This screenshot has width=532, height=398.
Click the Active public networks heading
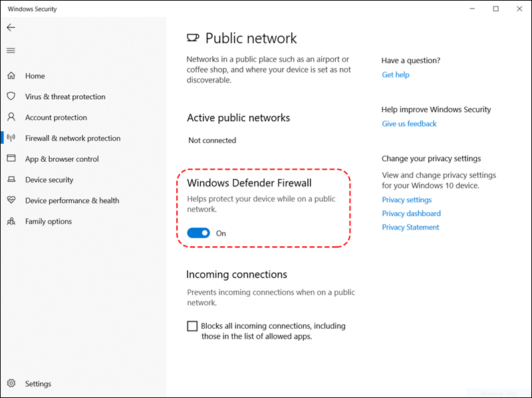pyautogui.click(x=239, y=118)
